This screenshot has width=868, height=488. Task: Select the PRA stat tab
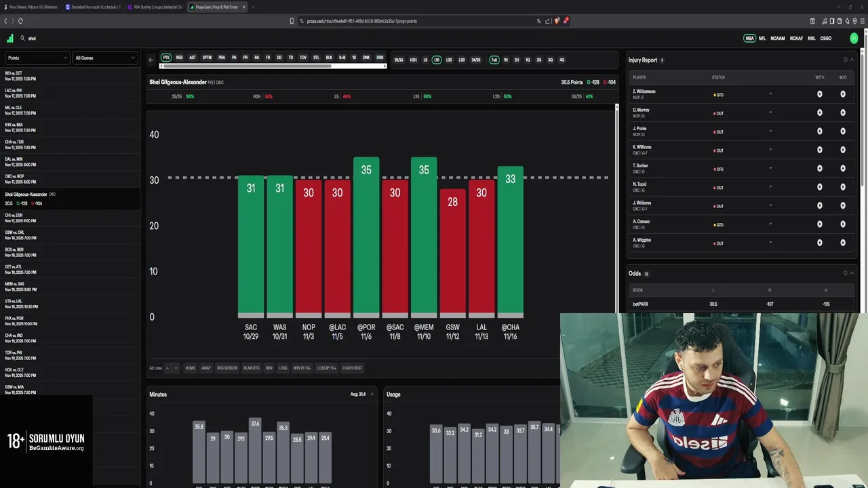(x=222, y=58)
